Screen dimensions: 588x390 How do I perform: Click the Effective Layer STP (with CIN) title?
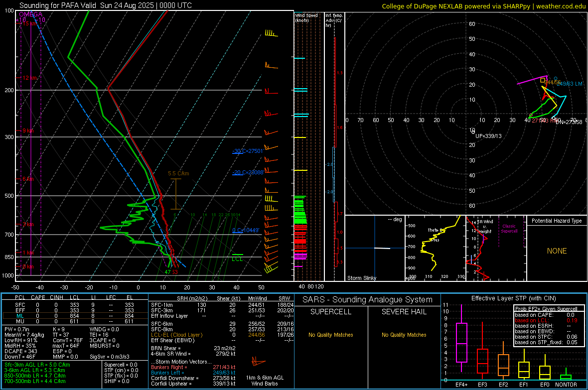(513, 298)
